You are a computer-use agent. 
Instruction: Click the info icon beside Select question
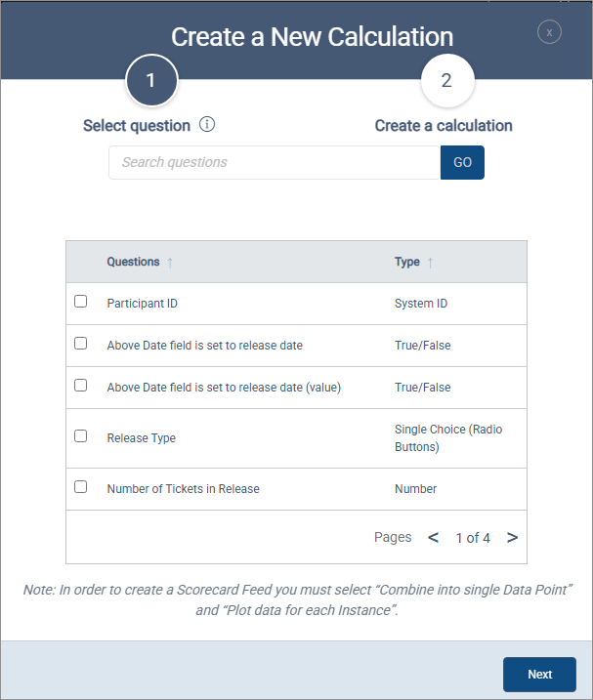[207, 125]
